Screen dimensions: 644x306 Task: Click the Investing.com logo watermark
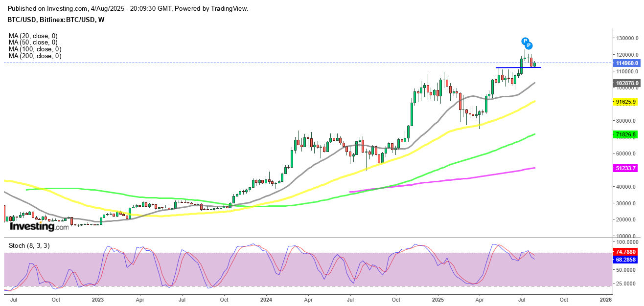[39, 226]
